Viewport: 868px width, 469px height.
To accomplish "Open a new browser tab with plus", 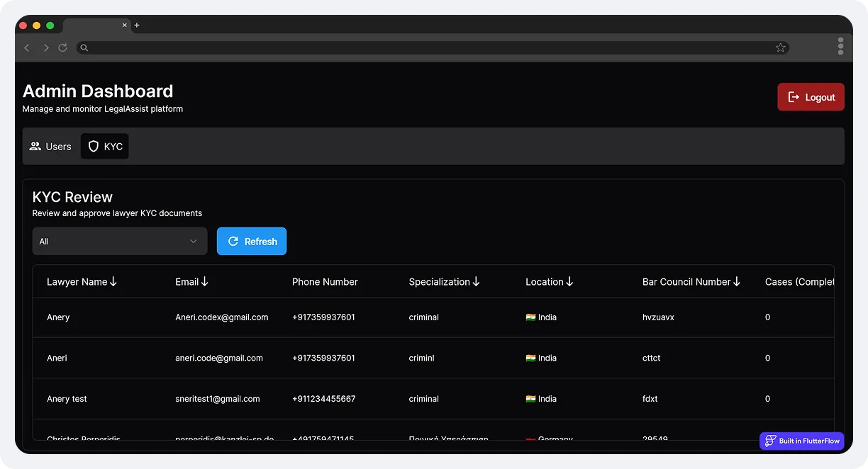I will [137, 26].
